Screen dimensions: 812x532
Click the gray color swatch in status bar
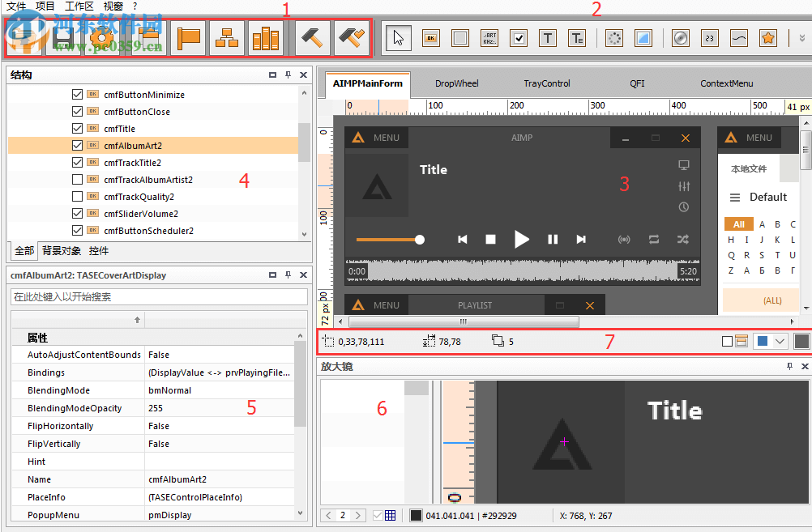[x=801, y=341]
